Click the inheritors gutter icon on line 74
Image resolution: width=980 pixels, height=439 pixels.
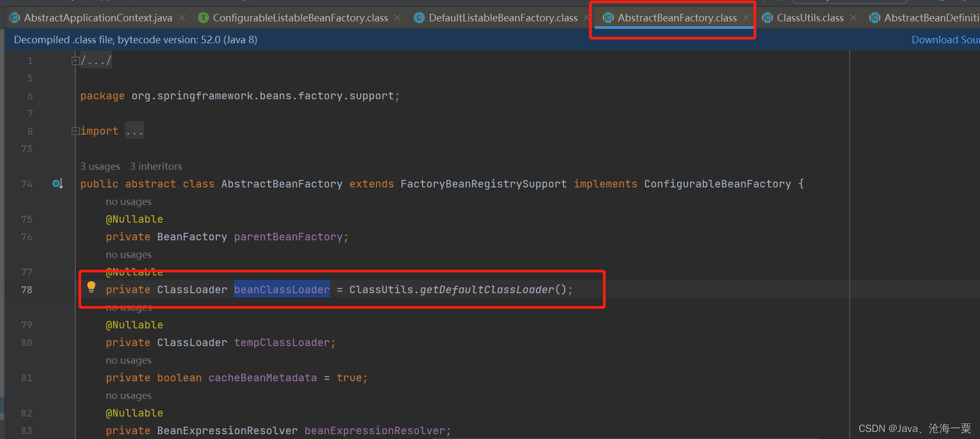pyautogui.click(x=58, y=184)
